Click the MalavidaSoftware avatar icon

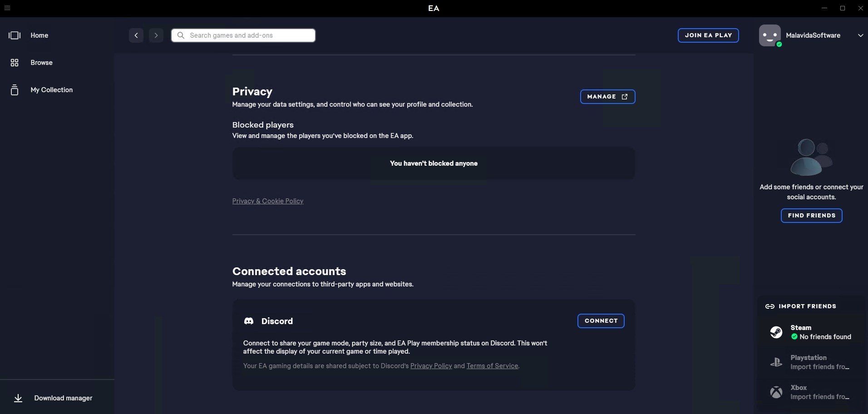770,35
